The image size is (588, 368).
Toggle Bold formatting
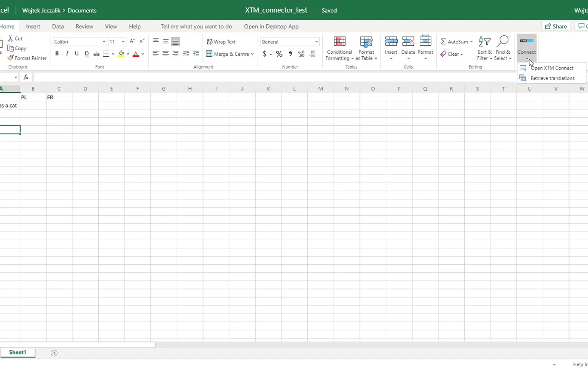[57, 54]
